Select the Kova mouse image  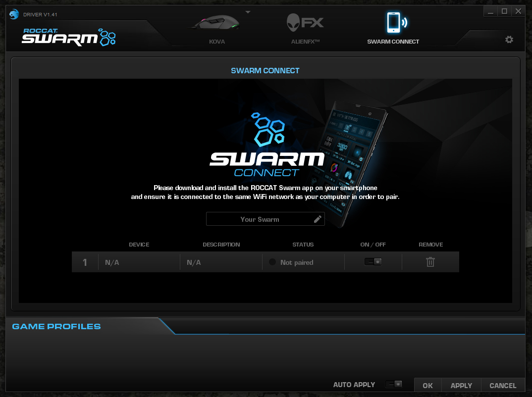[216, 23]
